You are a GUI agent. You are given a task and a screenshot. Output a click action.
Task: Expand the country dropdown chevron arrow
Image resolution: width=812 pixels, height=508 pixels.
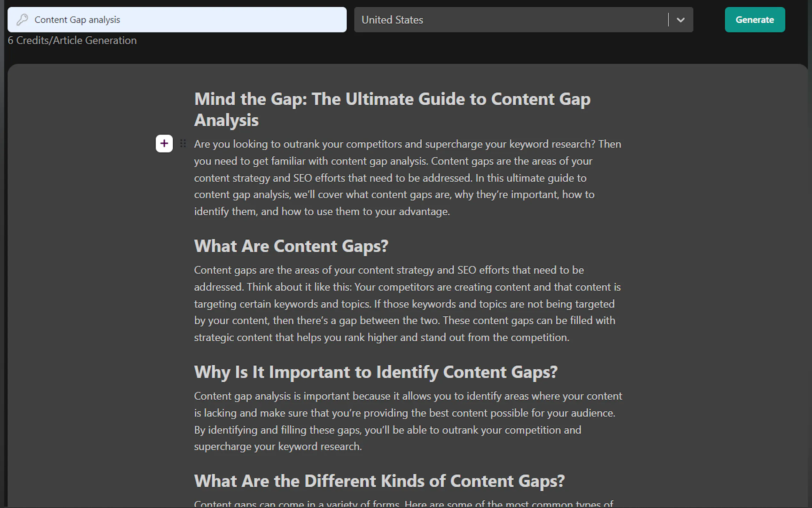pos(680,20)
